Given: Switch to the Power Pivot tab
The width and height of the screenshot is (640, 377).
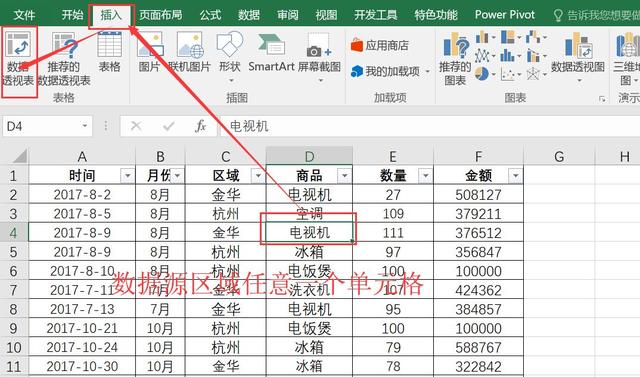Looking at the screenshot, I should pyautogui.click(x=504, y=15).
